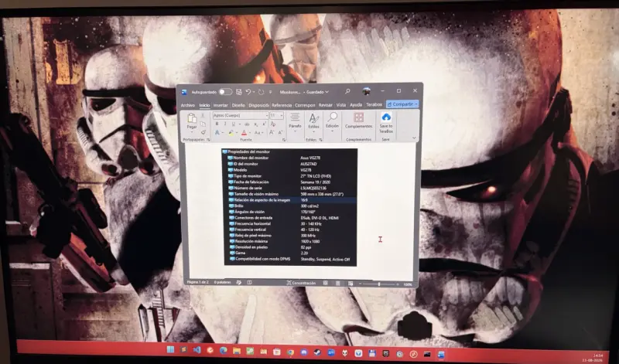Switch to the Diseño ribbon tab
Viewport: 619px width, 364px height.
click(238, 105)
